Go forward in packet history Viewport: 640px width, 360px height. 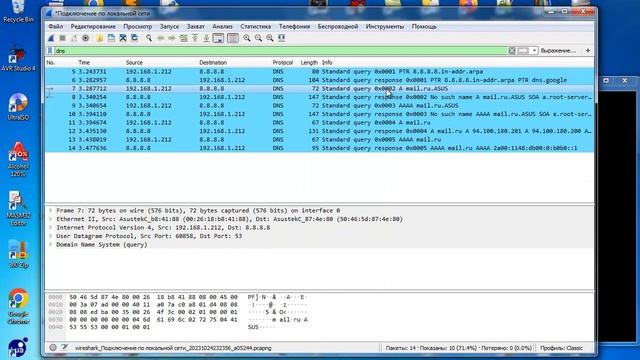coord(172,38)
